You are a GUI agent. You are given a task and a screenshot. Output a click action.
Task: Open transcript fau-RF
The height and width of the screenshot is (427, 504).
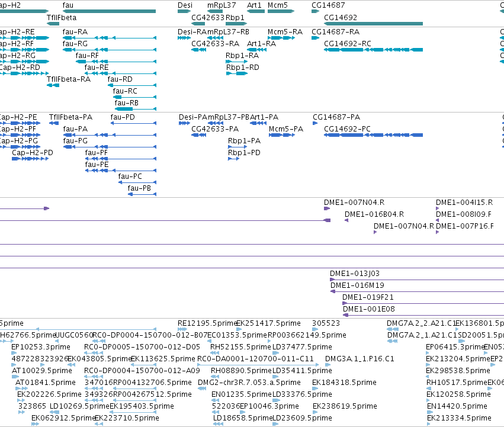[87, 56]
